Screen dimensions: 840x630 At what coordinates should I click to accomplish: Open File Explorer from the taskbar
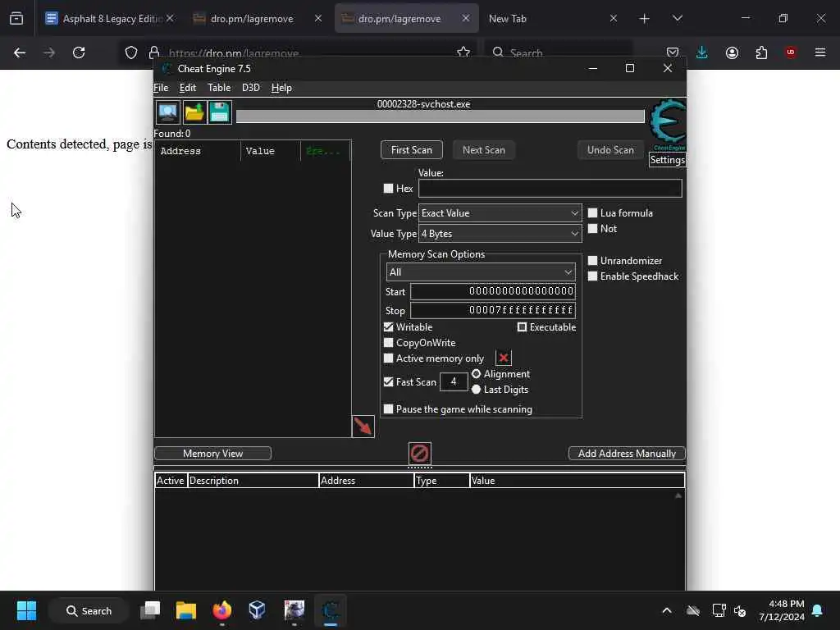pyautogui.click(x=186, y=610)
